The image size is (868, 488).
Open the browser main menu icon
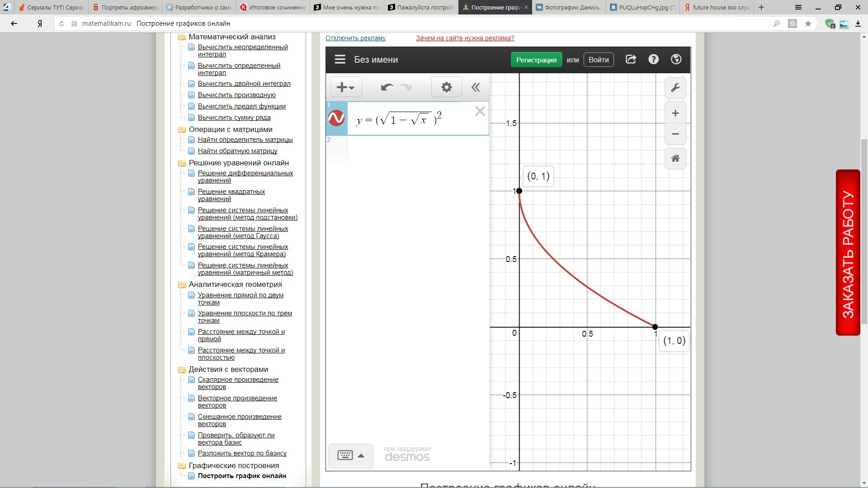tap(798, 7)
